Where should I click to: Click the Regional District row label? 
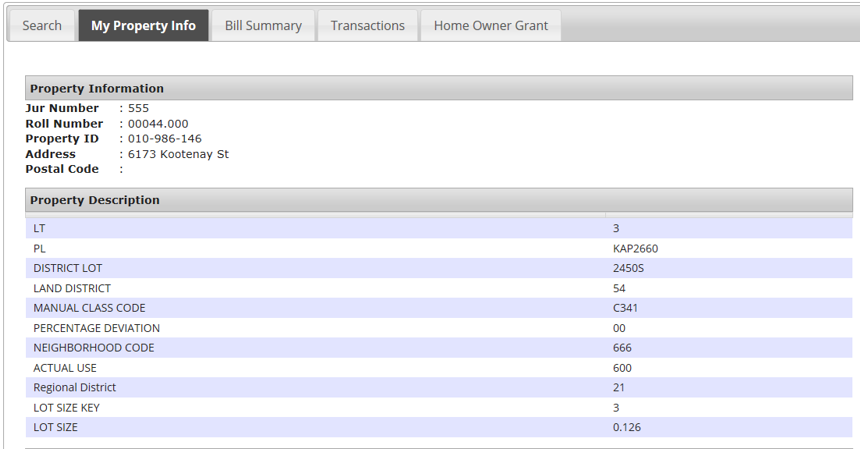(75, 388)
